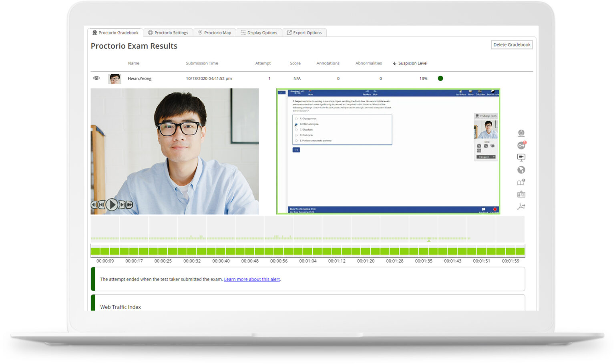Click the Delete Gradebook button
The height and width of the screenshot is (364, 615).
pos(512,44)
